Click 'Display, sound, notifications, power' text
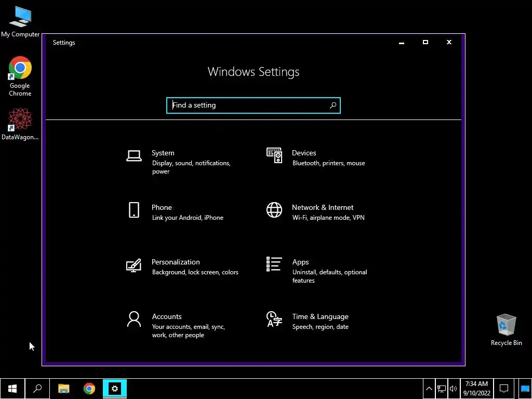 click(x=191, y=167)
